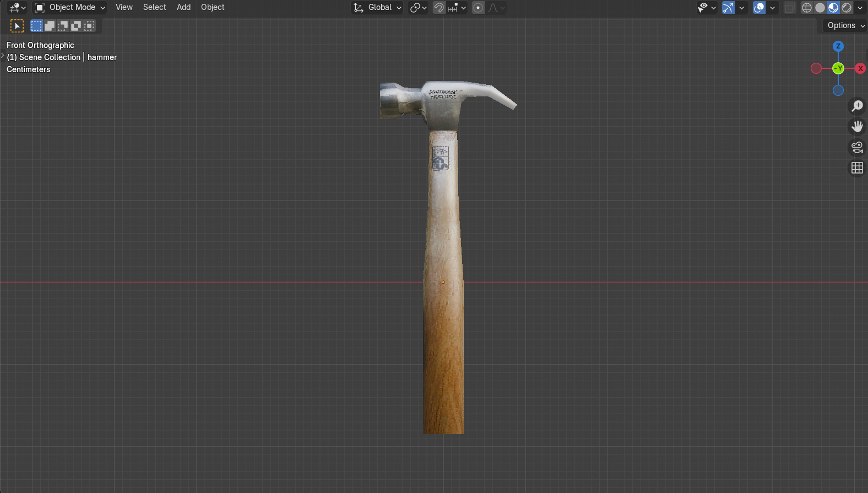Click the zoom view magnifier icon

857,106
